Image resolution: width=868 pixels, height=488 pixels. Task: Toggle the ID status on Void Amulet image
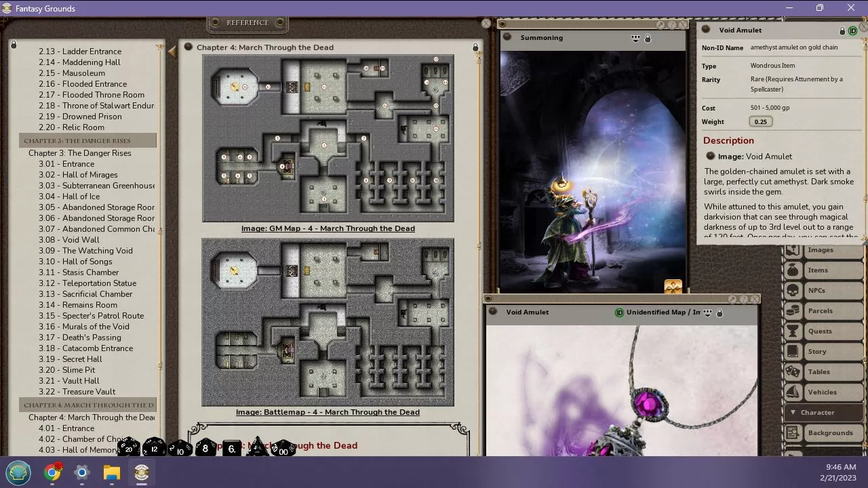tap(619, 312)
